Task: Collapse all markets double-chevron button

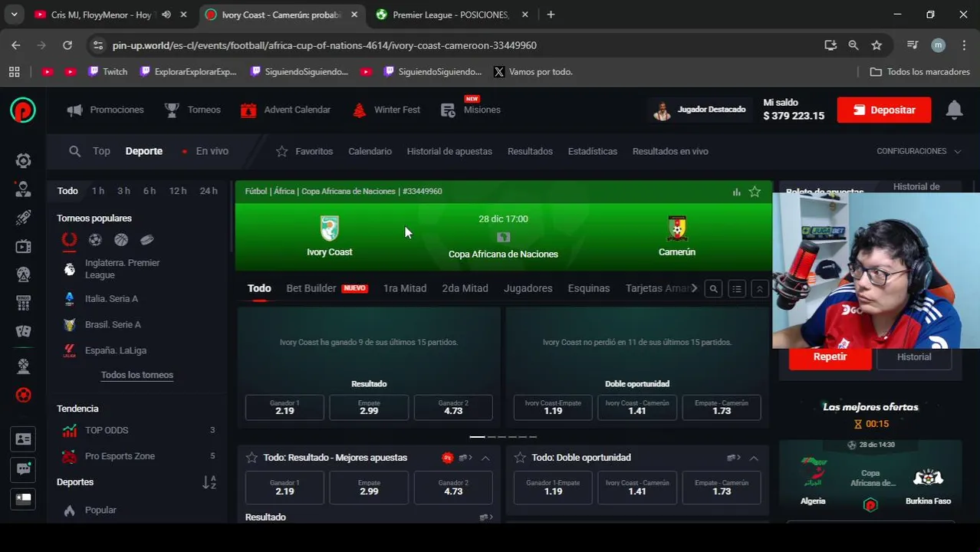Action: [760, 289]
